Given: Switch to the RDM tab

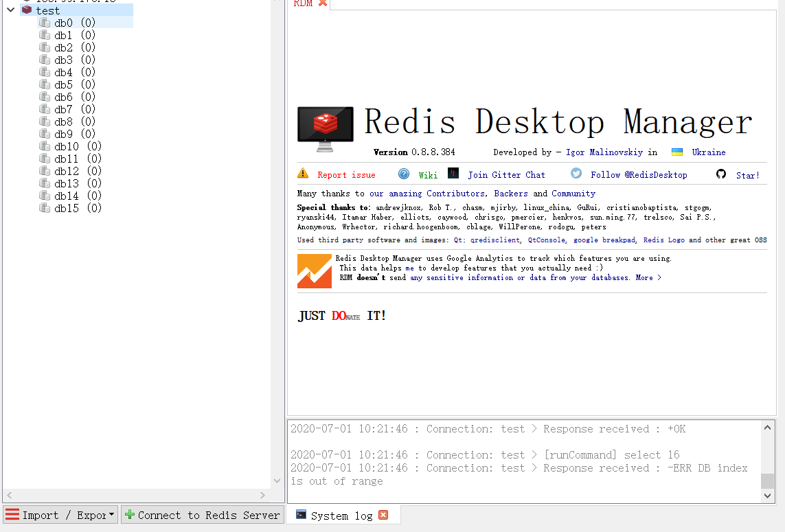Looking at the screenshot, I should point(304,3).
